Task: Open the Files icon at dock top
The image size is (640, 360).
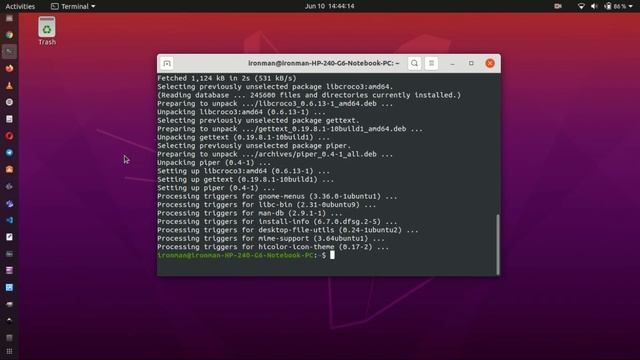Action: click(9, 18)
